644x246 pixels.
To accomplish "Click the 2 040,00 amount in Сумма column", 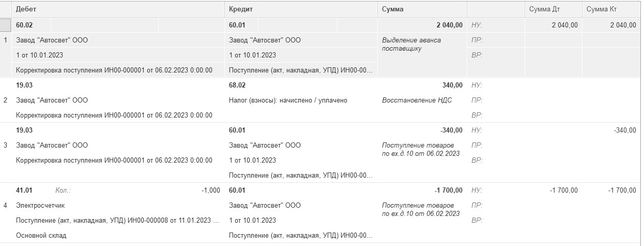I will (x=450, y=25).
